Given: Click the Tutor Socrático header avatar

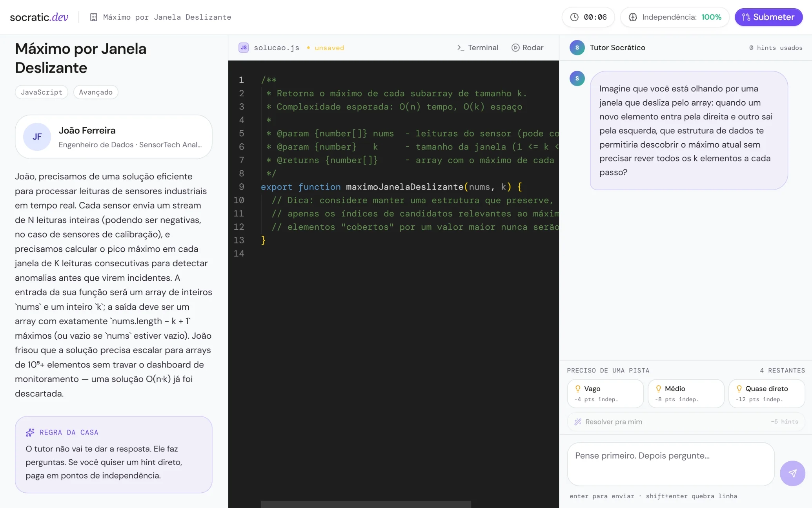Looking at the screenshot, I should [577, 48].
